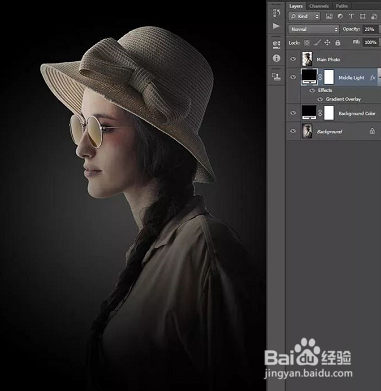Toggle lock transparent pixels
Viewport: 381px width, 391px height.
[x=307, y=43]
